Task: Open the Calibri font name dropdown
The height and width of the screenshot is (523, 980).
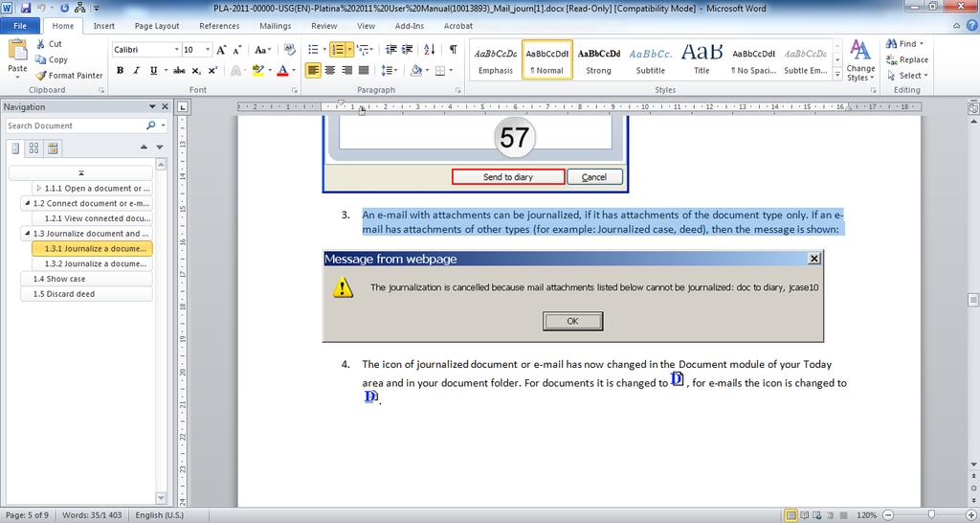Action: pos(177,50)
